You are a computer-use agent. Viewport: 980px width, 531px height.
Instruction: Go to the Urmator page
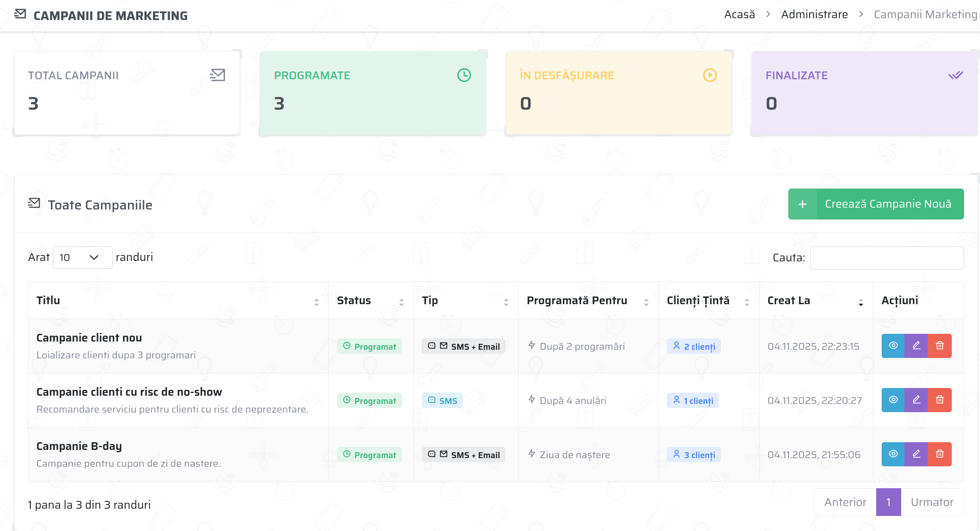(x=932, y=502)
